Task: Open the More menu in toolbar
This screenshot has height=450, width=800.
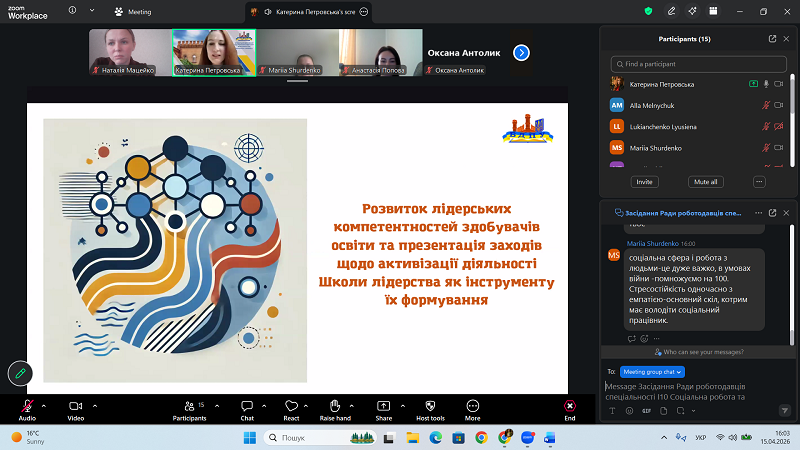Action: pyautogui.click(x=472, y=406)
